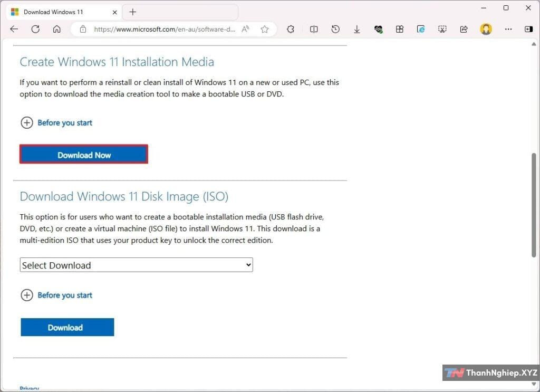540x392 pixels.
Task: Open Settings and more menu
Action: click(508, 29)
